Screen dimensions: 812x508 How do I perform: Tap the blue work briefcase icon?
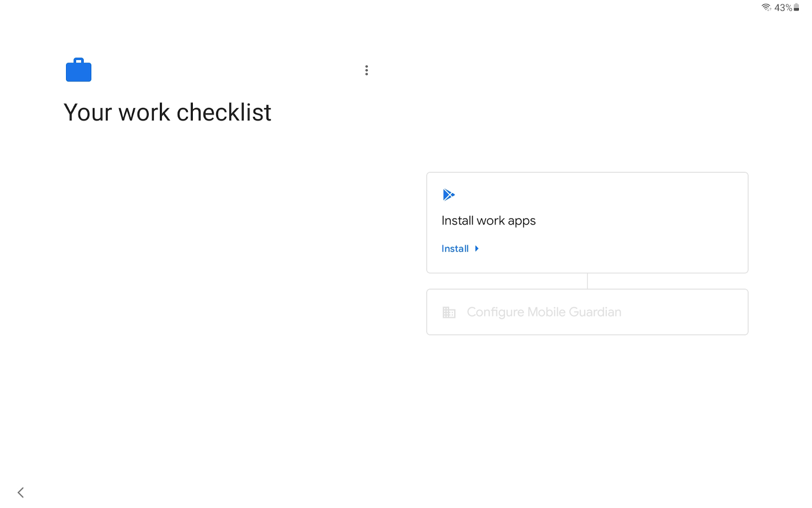pos(79,70)
